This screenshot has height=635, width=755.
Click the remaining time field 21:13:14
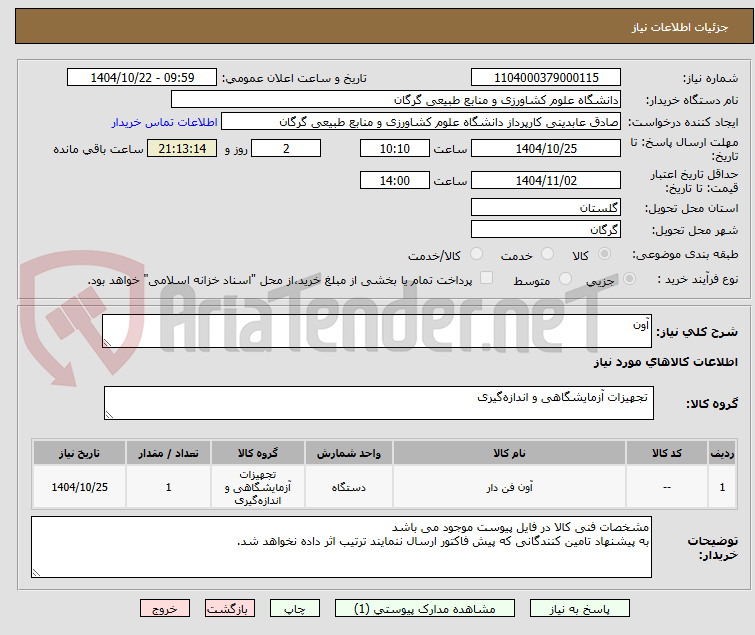tap(182, 148)
